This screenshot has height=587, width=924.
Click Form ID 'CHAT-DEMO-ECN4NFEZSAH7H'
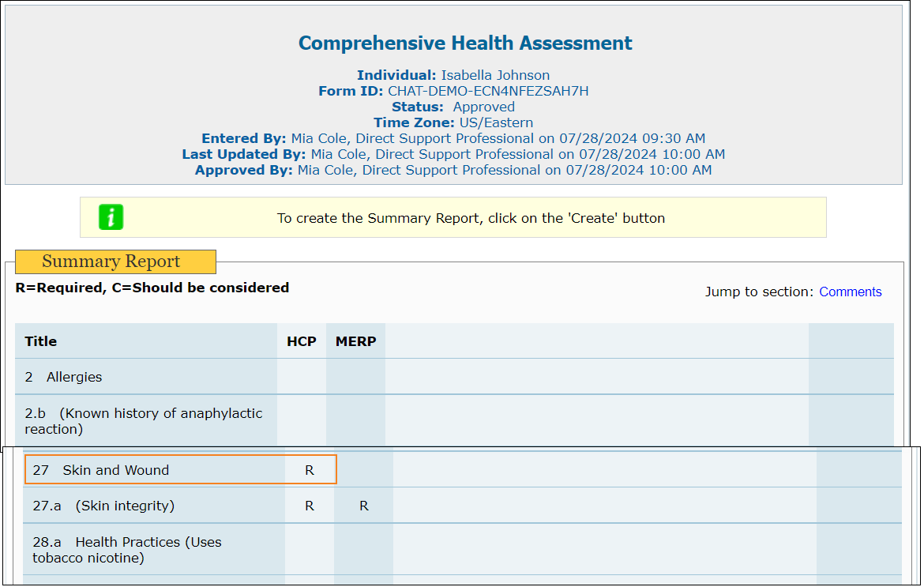(488, 91)
